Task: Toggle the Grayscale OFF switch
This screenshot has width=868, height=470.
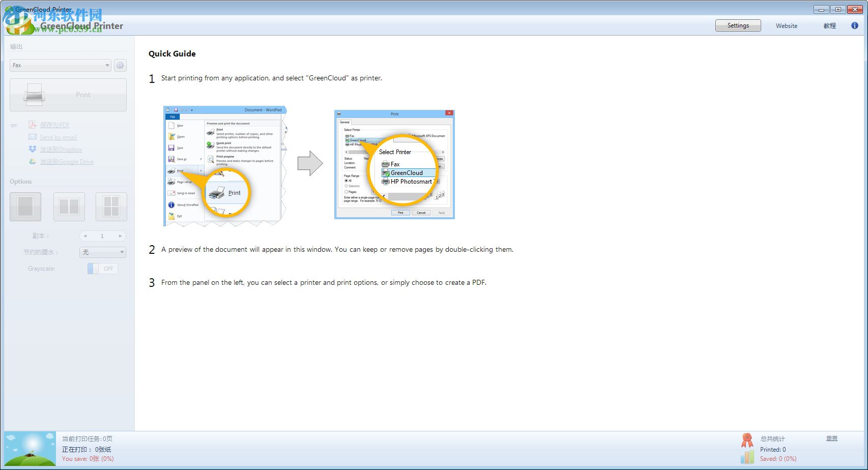Action: tap(103, 269)
